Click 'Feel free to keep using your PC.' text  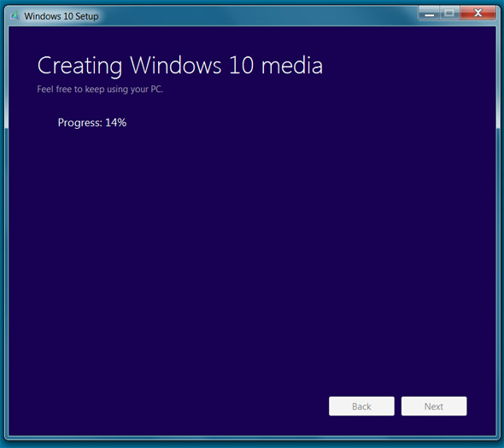[x=100, y=90]
